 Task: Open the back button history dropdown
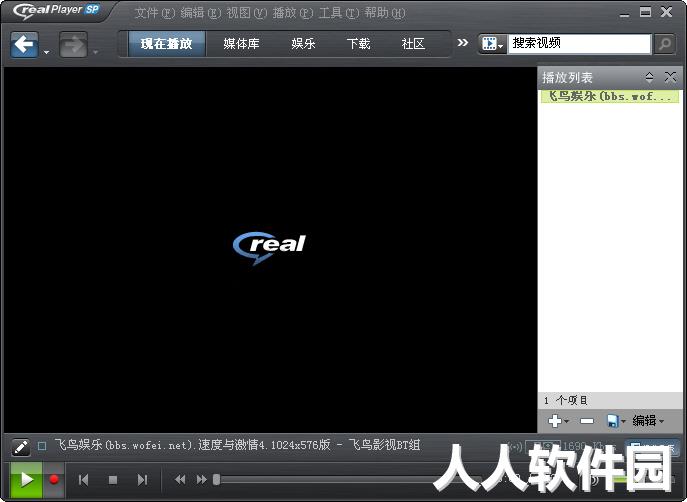(x=46, y=53)
